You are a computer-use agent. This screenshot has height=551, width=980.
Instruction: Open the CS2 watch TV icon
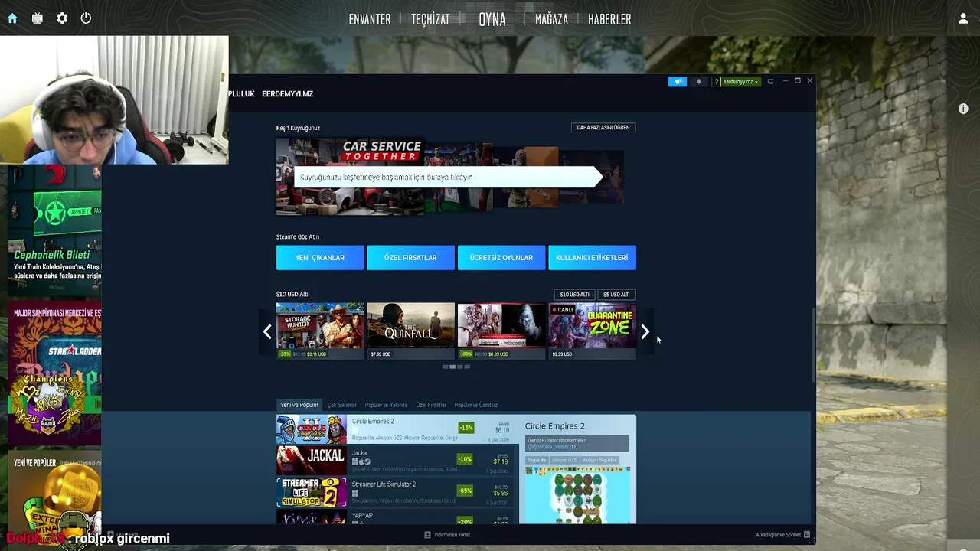click(37, 18)
